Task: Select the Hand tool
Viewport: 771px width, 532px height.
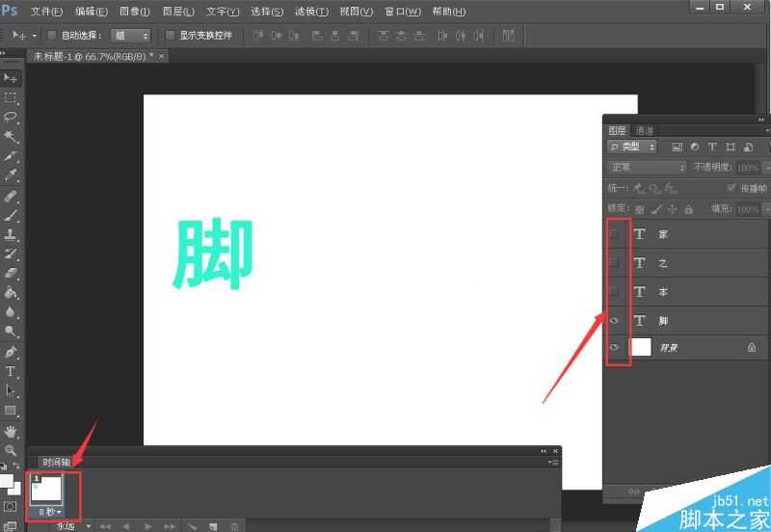Action: (x=11, y=431)
